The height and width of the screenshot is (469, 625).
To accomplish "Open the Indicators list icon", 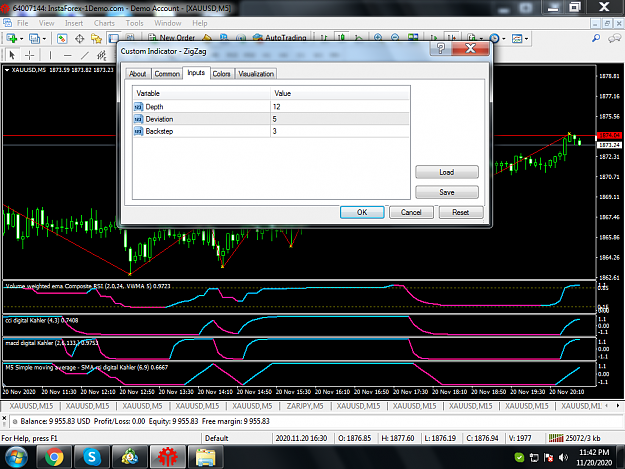I will (471, 38).
